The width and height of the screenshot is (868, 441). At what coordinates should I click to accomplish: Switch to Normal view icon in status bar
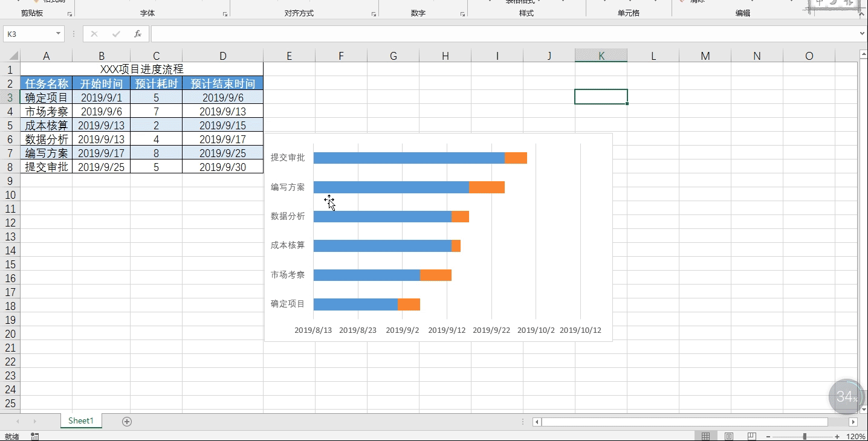pos(705,436)
